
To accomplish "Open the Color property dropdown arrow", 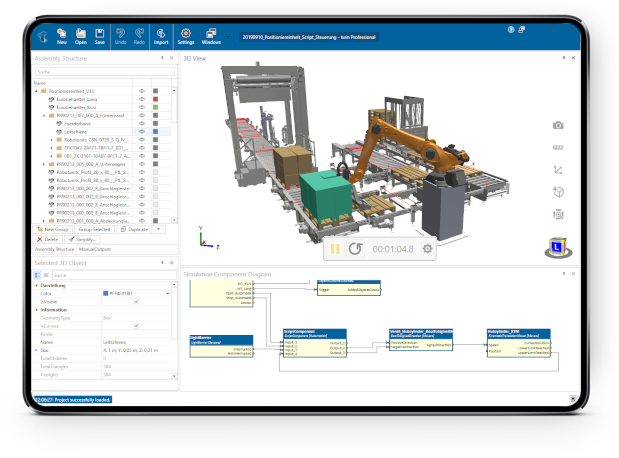I will pyautogui.click(x=168, y=293).
